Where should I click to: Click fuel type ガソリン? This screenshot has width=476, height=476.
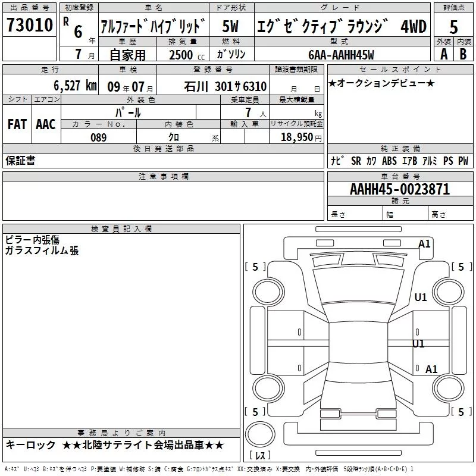(x=231, y=54)
